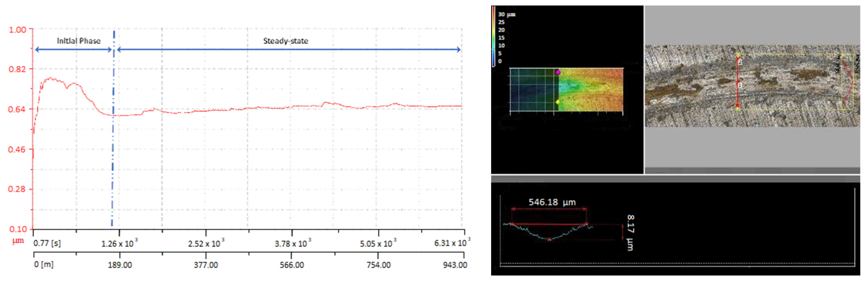868x281 pixels.
Task: Click the yellow marker on height map
Action: [x=558, y=102]
